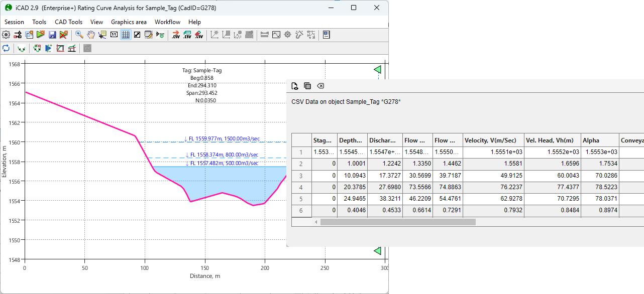Click the 1:1 scale icon
The image size is (644, 294).
(114, 35)
